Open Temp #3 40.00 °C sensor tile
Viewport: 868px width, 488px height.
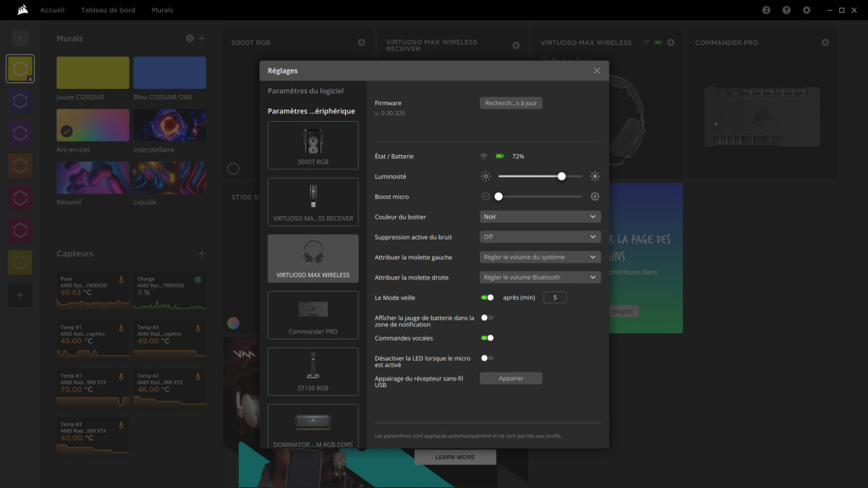(x=92, y=436)
